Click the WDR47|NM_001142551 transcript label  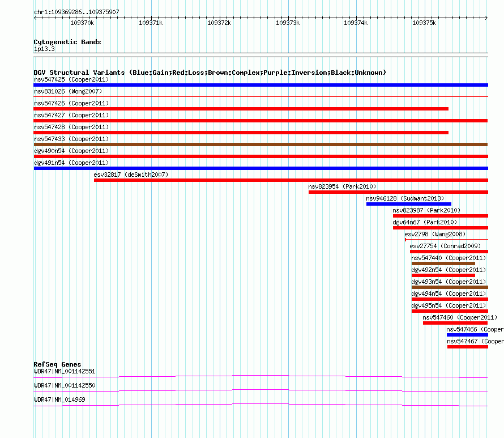[65, 372]
